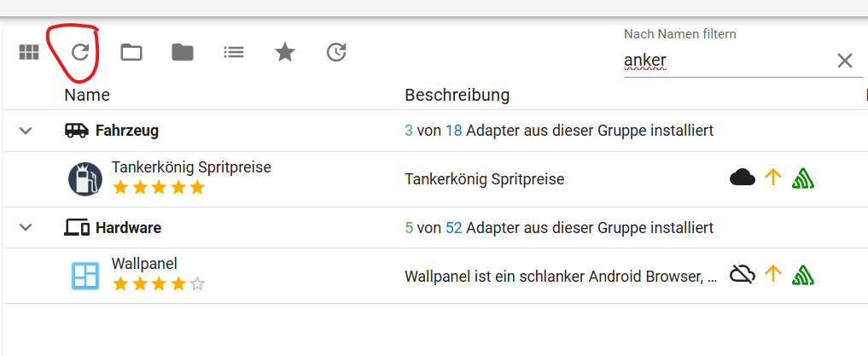Collapse all groups using outlined folder icon
The height and width of the screenshot is (356, 868).
[x=131, y=53]
